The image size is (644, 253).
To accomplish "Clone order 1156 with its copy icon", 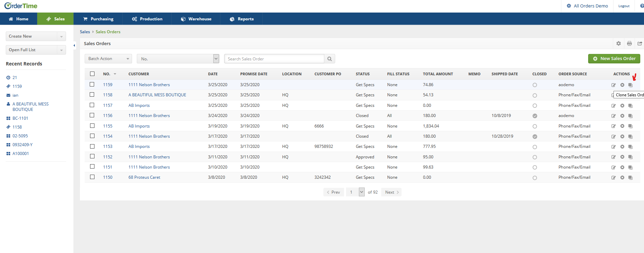I will click(630, 116).
